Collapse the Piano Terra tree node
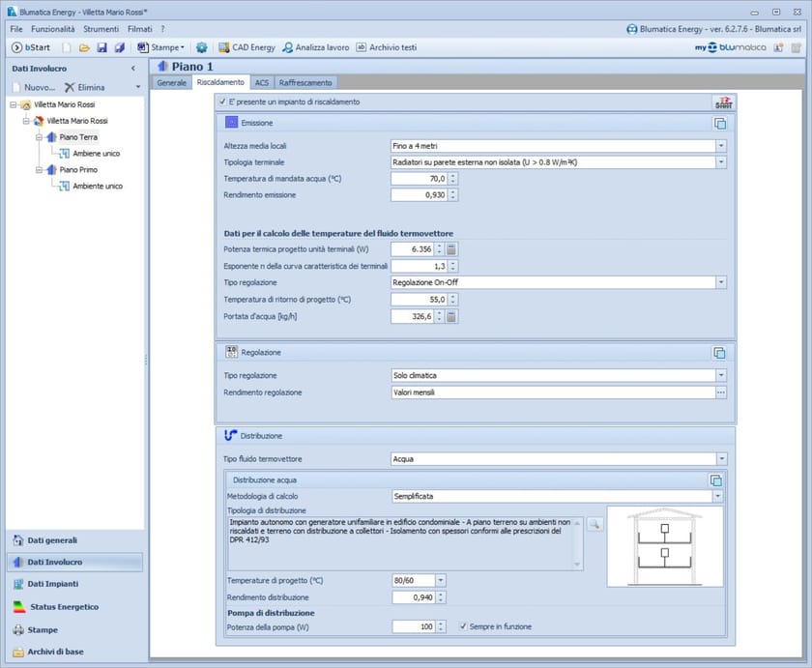Image resolution: width=812 pixels, height=668 pixels. 39,137
